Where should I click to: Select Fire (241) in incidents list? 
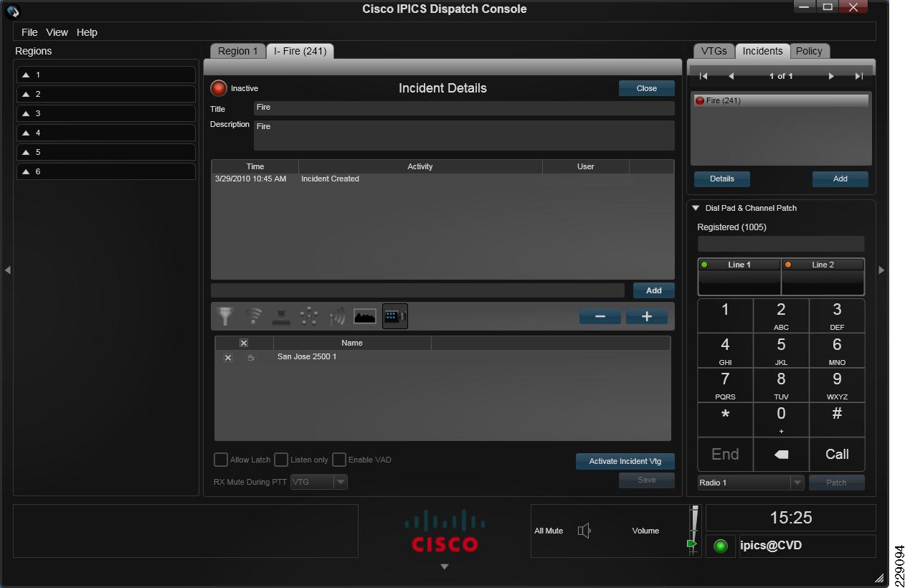coord(781,101)
